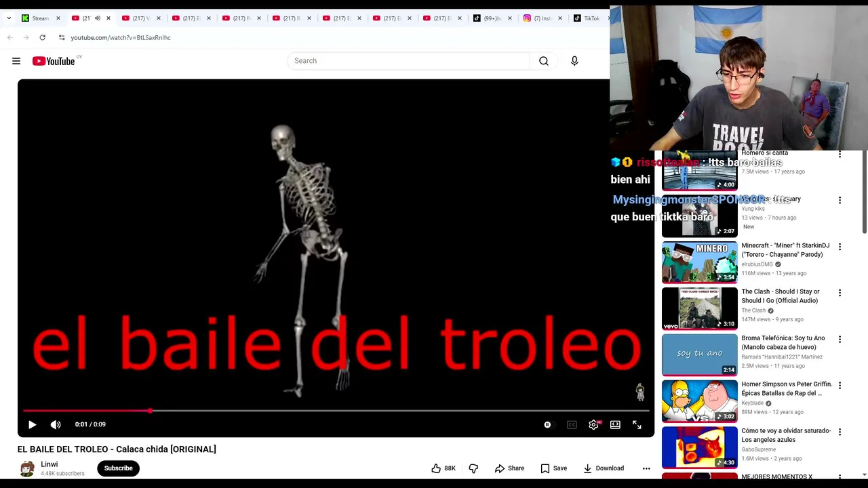
Task: Open GaboSupreme channel name
Action: click(x=758, y=449)
